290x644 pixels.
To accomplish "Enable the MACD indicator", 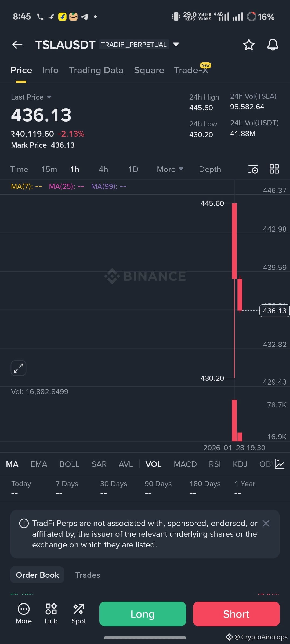I will coord(185,464).
